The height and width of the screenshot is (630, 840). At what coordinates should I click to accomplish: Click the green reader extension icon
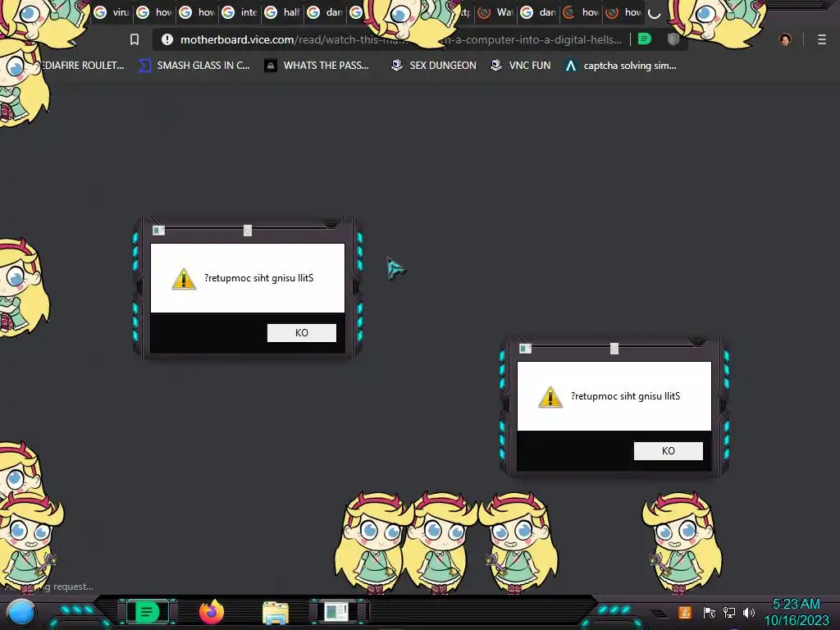(645, 39)
